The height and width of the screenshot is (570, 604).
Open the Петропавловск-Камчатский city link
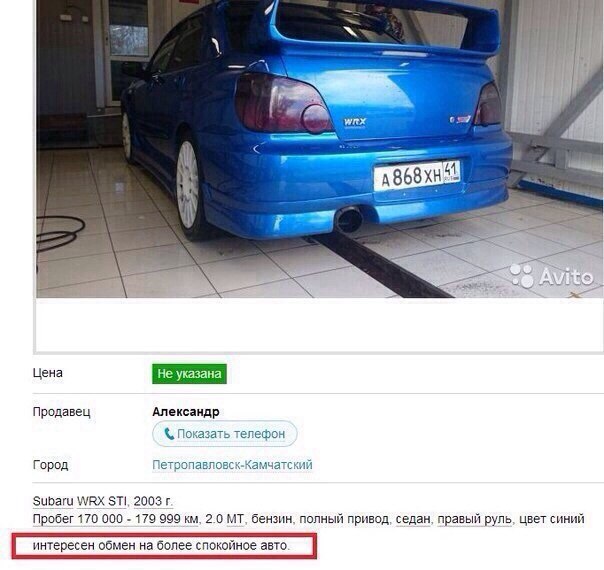tap(232, 465)
